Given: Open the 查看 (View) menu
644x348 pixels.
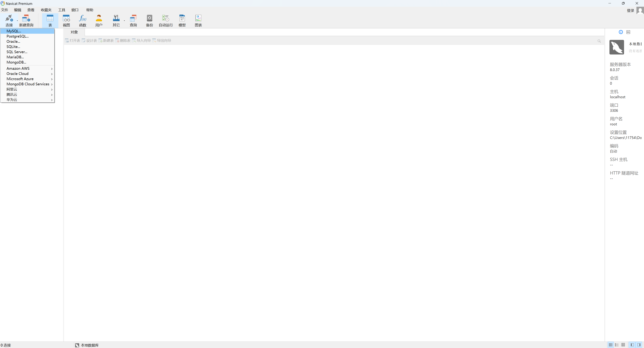Looking at the screenshot, I should pos(31,10).
